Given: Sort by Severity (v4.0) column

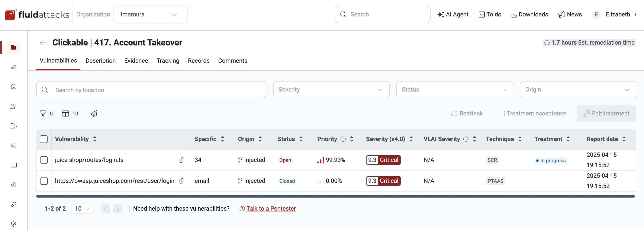Looking at the screenshot, I should [x=411, y=139].
